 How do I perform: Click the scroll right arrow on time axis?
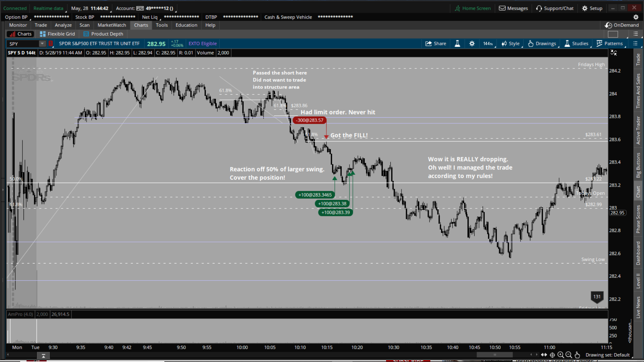tap(537, 355)
